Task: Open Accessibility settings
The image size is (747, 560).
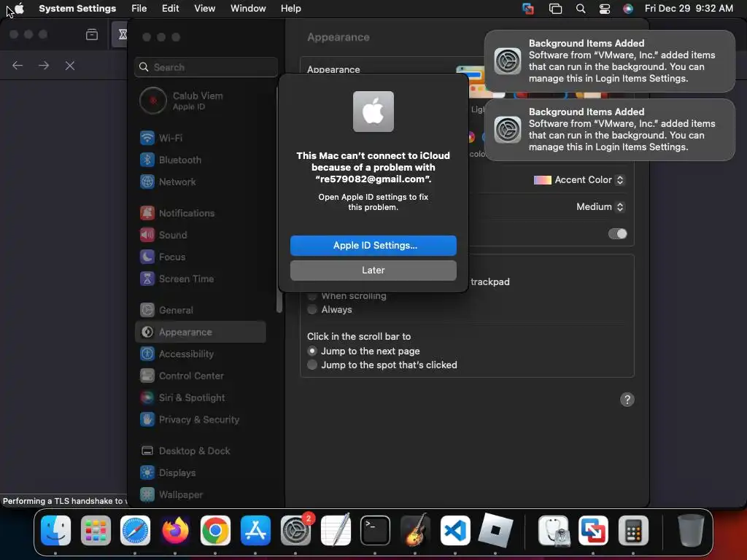Action: point(200,354)
